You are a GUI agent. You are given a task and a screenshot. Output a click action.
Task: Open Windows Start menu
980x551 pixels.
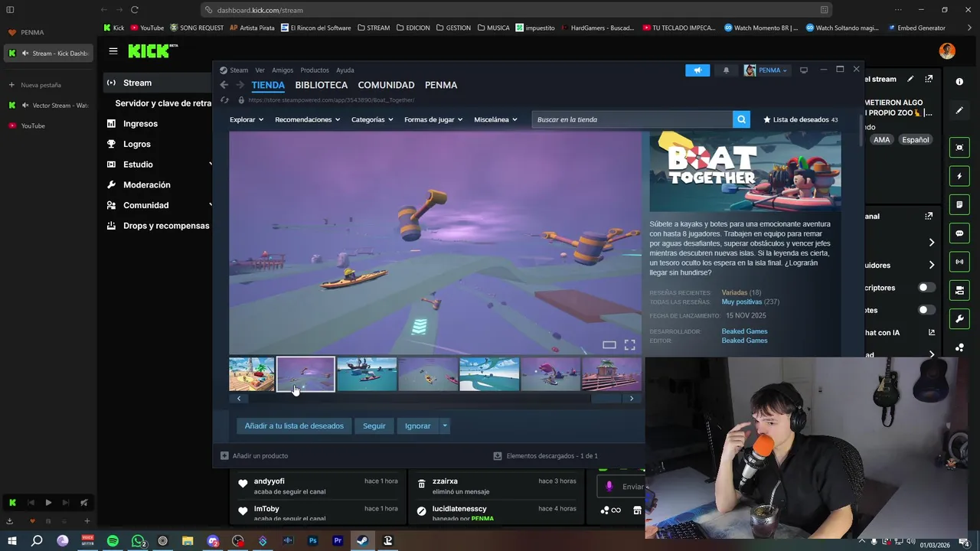[12, 541]
